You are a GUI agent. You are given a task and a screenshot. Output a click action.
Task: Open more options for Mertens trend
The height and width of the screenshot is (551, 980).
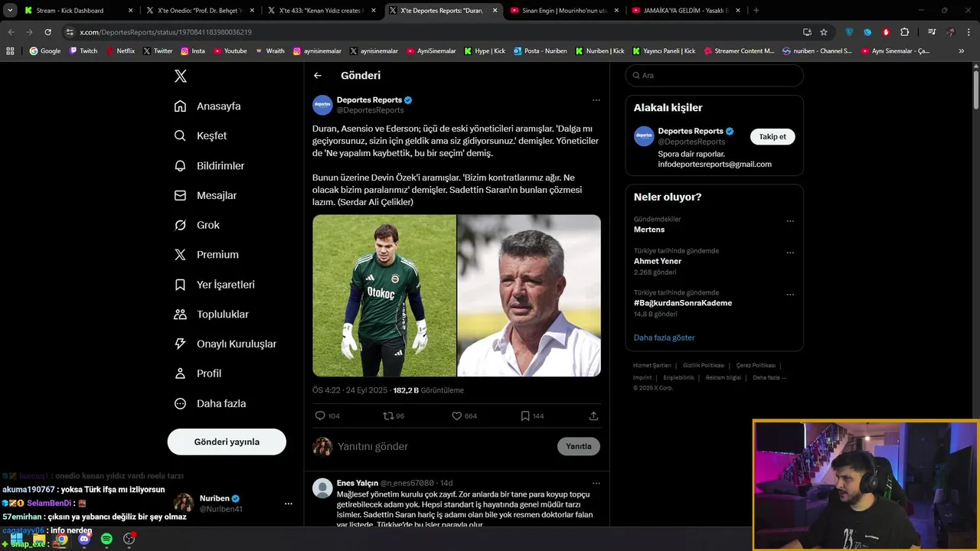tap(790, 222)
